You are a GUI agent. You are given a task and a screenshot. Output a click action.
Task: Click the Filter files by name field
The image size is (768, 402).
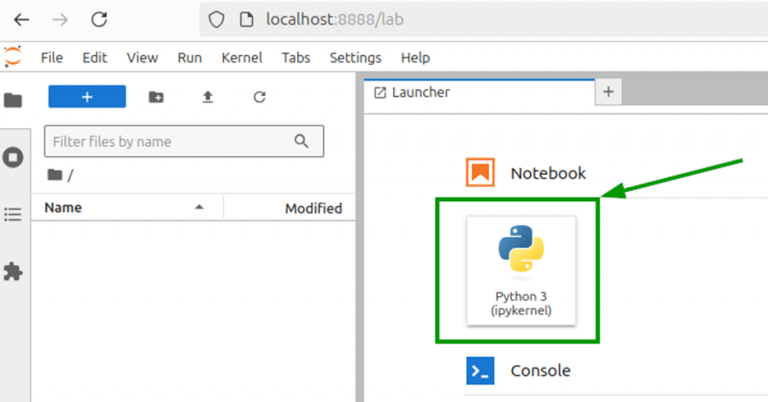pyautogui.click(x=168, y=142)
